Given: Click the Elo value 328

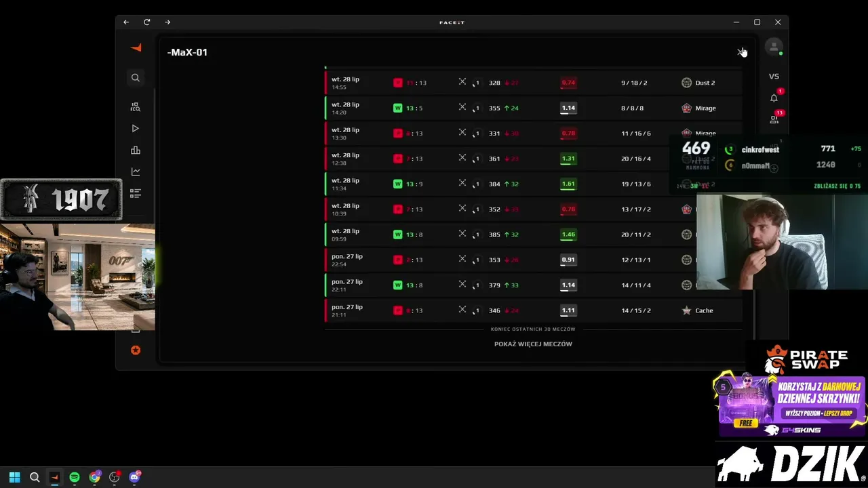Looking at the screenshot, I should [x=494, y=83].
